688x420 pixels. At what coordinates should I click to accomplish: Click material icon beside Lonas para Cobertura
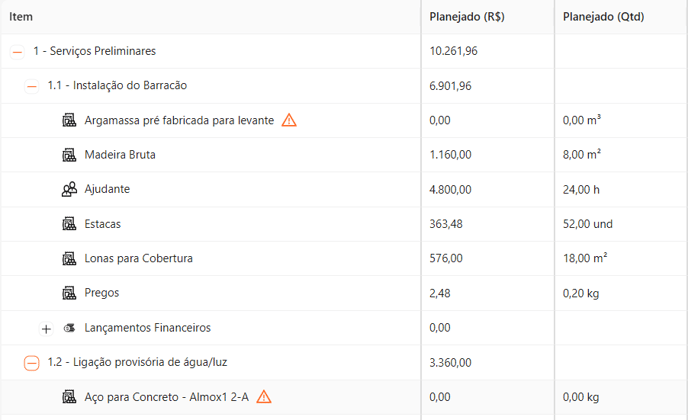(69, 258)
